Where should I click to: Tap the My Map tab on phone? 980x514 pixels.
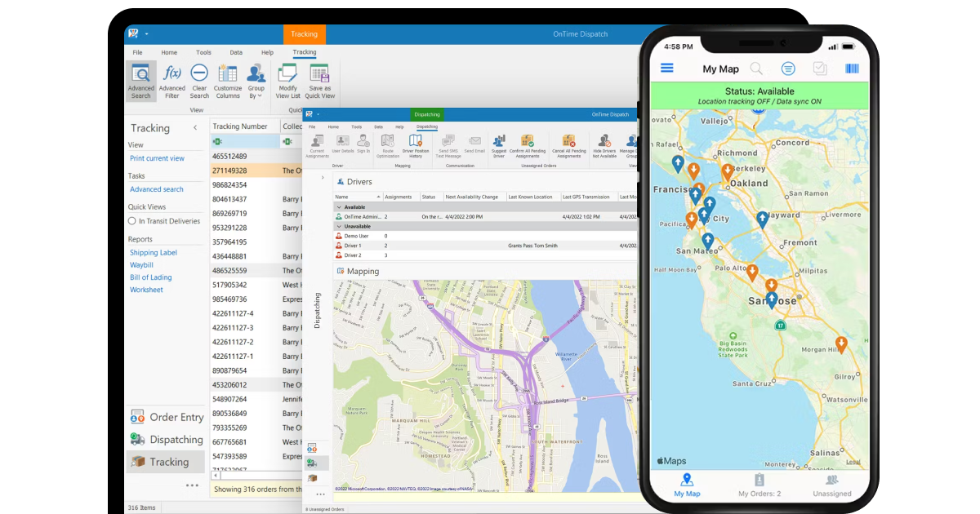click(x=687, y=485)
